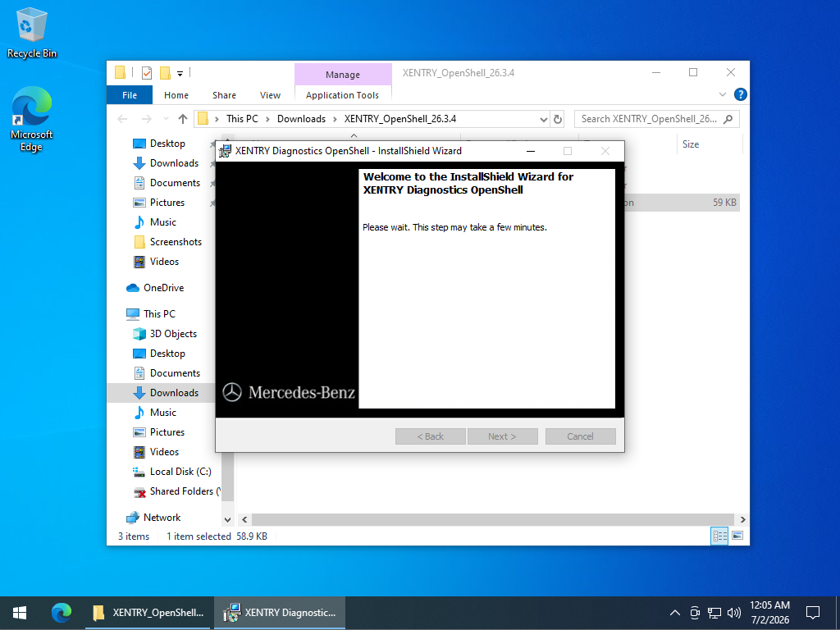Image resolution: width=840 pixels, height=630 pixels.
Task: Click horizontal scrollbar right arrow
Action: (x=742, y=519)
